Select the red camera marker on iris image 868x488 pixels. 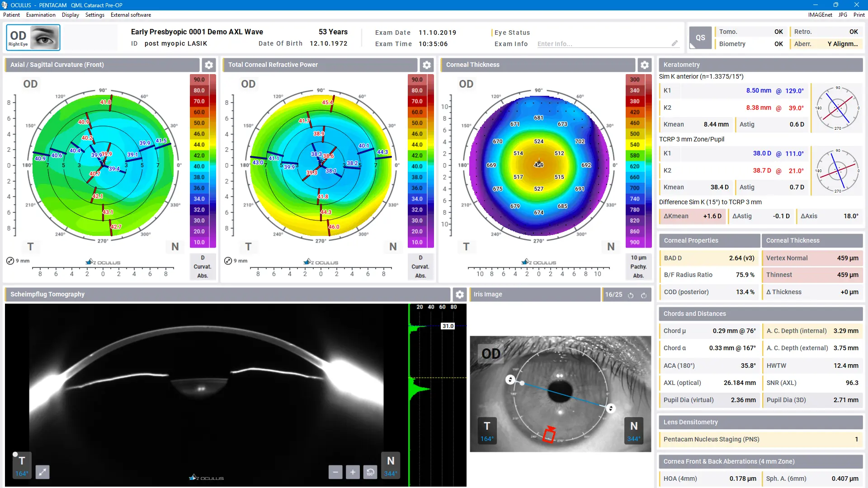549,434
